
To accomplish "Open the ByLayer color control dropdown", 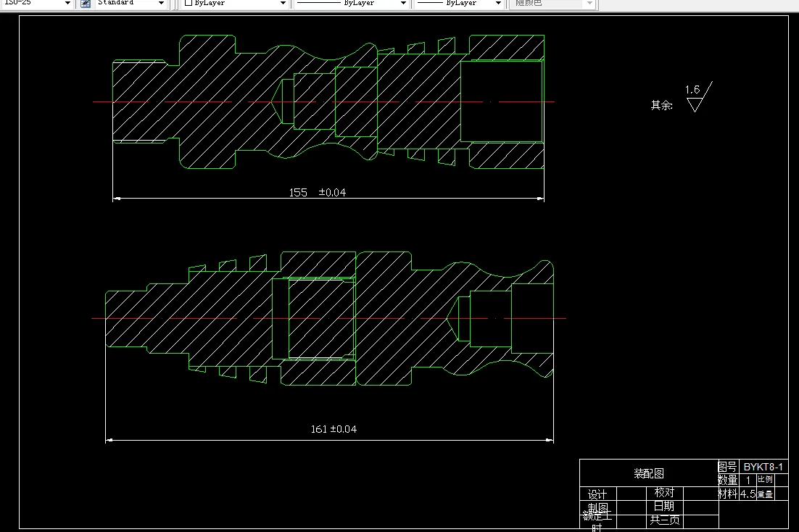I will click(x=283, y=3).
